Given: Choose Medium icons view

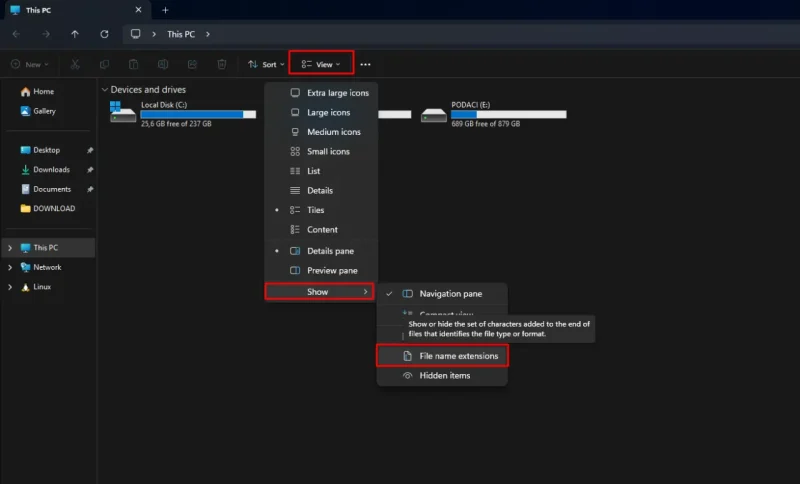Looking at the screenshot, I should [x=321, y=132].
